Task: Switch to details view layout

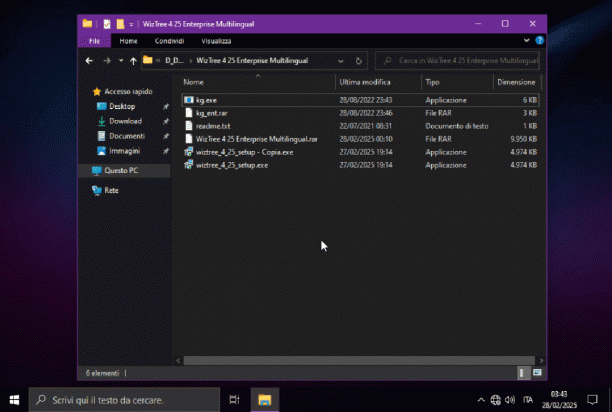Action: point(522,373)
